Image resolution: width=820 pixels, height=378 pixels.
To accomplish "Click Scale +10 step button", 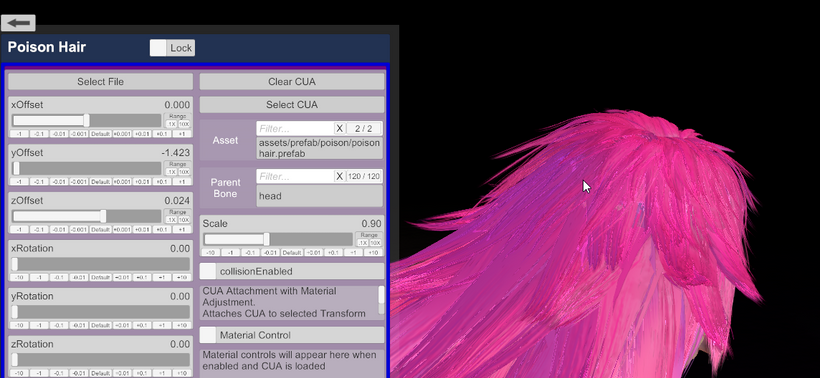I will [373, 253].
